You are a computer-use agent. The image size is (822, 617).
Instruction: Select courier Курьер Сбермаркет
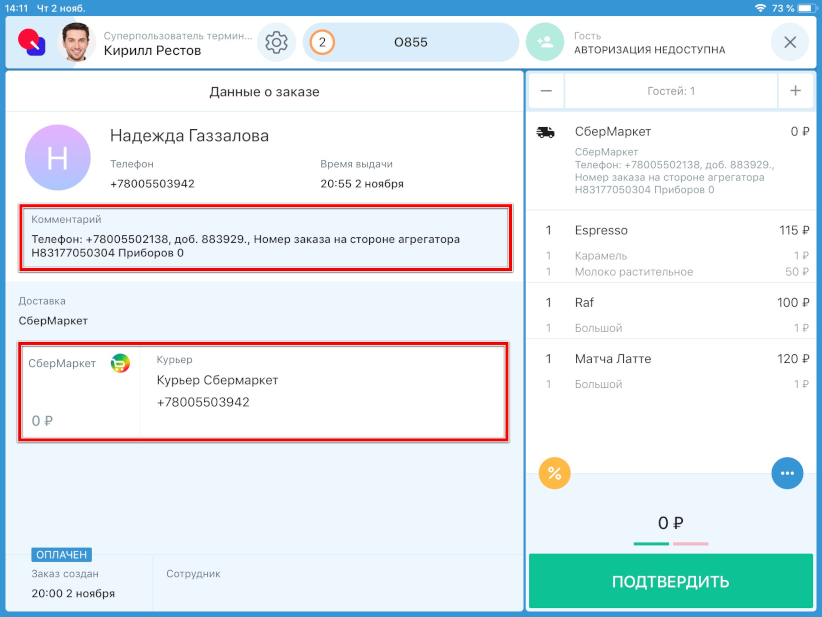point(217,381)
